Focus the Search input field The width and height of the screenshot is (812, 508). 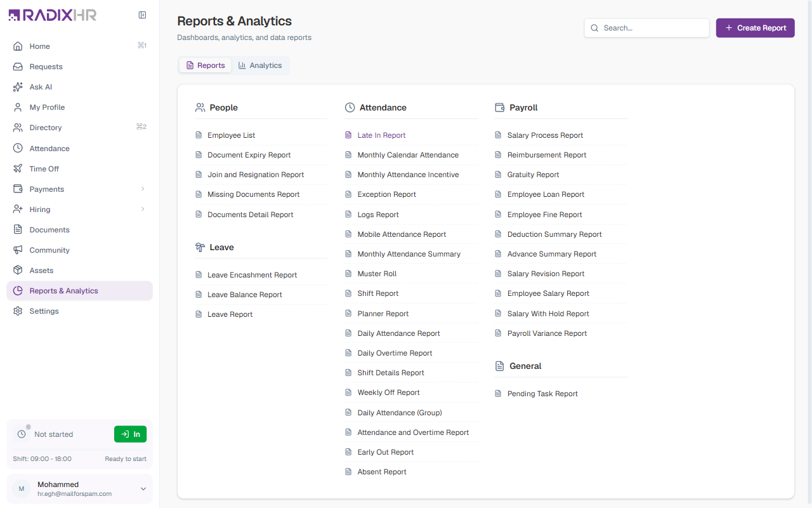[x=646, y=28]
